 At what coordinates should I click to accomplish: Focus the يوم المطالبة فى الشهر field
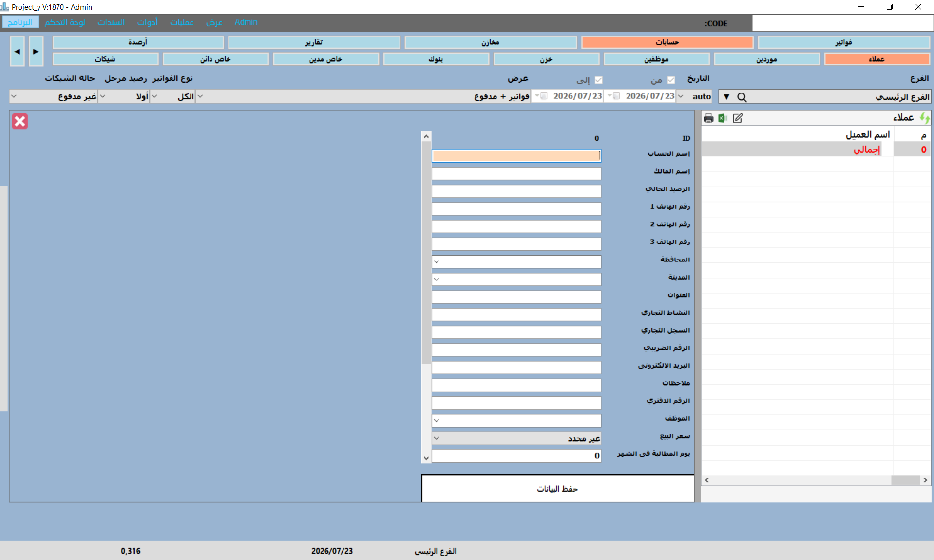tap(516, 456)
